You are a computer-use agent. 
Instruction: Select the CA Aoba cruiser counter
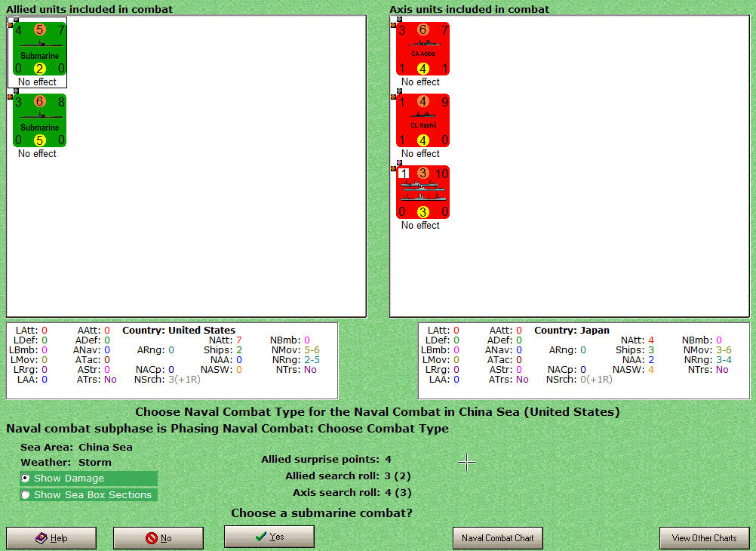[423, 49]
